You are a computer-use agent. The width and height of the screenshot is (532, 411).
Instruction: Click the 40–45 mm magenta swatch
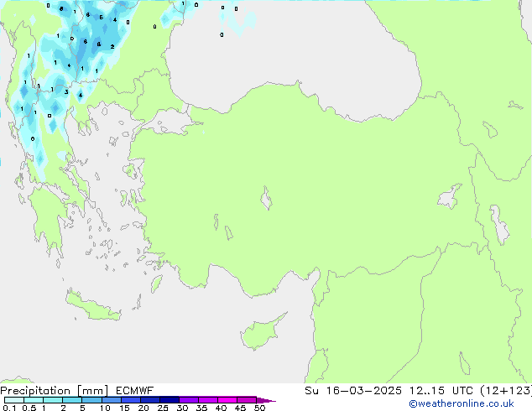coord(227,400)
